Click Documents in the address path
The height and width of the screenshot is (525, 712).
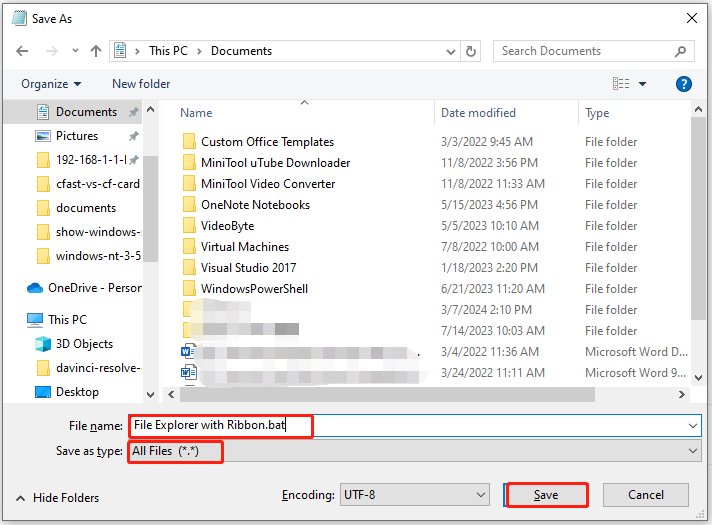tap(241, 51)
